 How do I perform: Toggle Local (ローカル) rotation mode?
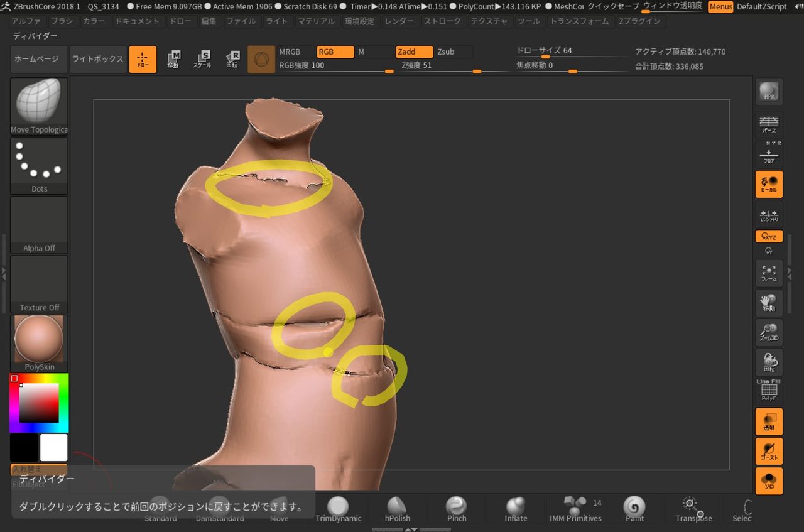[769, 184]
